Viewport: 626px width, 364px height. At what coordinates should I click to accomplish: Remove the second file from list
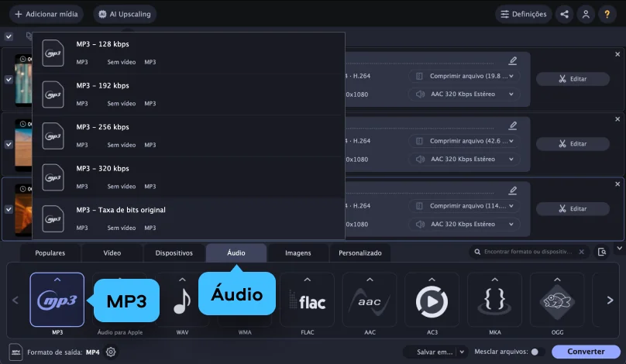coord(617,119)
